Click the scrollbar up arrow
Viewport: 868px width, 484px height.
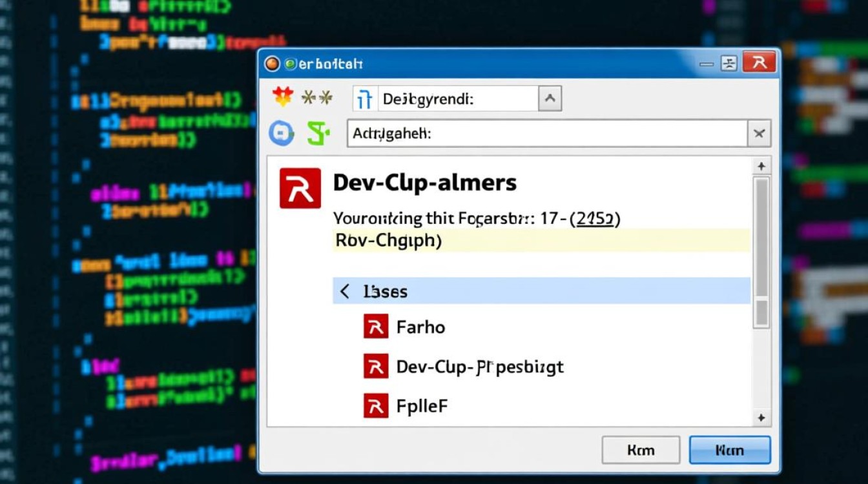pyautogui.click(x=762, y=166)
